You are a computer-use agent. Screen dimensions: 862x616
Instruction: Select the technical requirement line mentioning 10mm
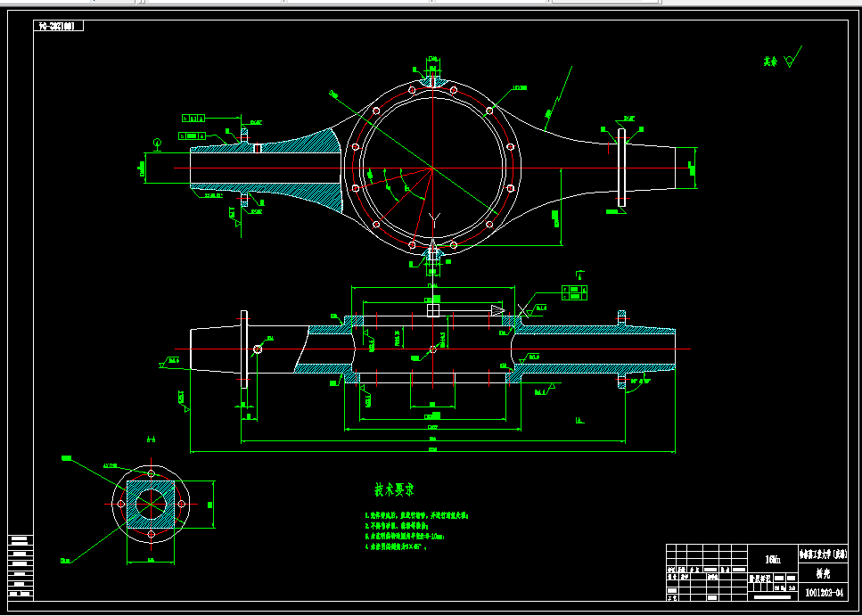click(x=405, y=535)
